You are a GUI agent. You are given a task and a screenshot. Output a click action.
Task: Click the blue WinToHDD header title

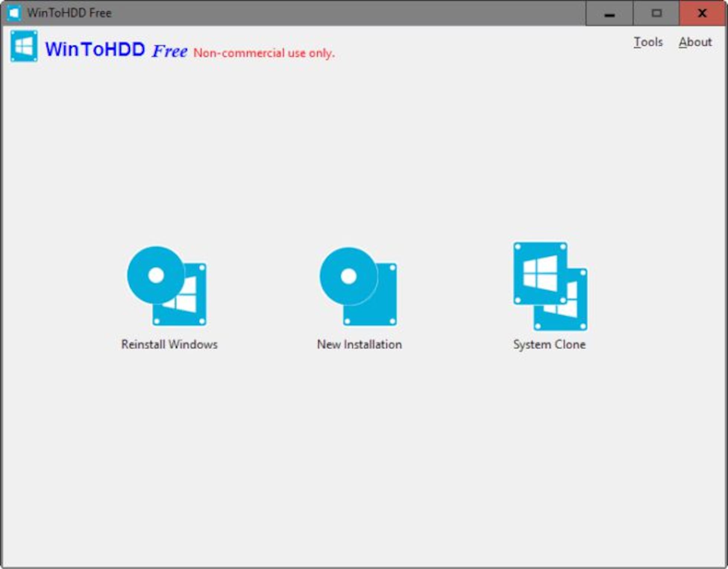click(95, 49)
